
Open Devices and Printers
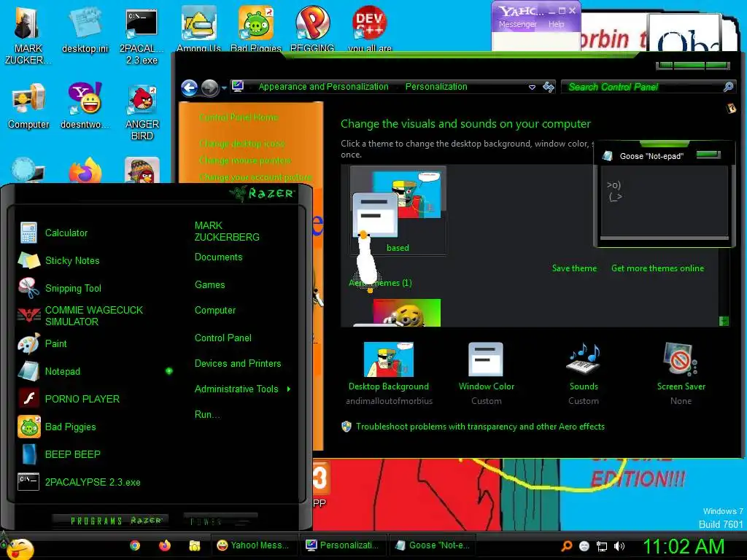click(x=238, y=363)
